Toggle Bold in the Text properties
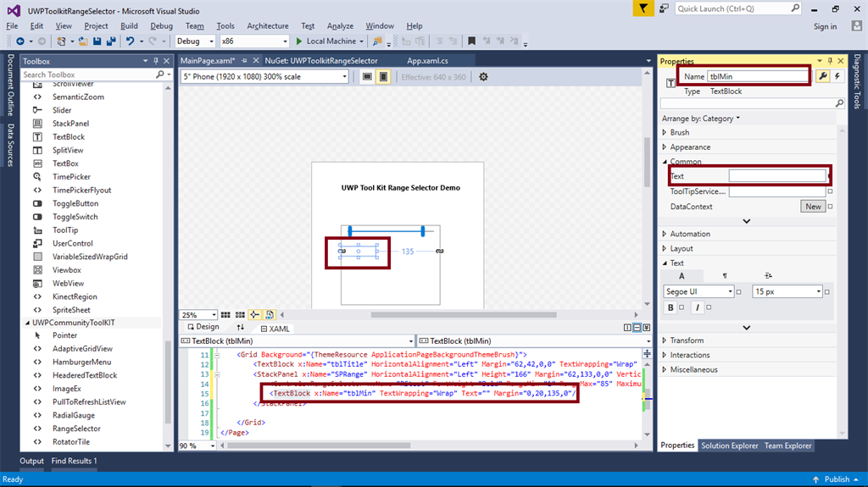This screenshot has height=487, width=868. 670,307
